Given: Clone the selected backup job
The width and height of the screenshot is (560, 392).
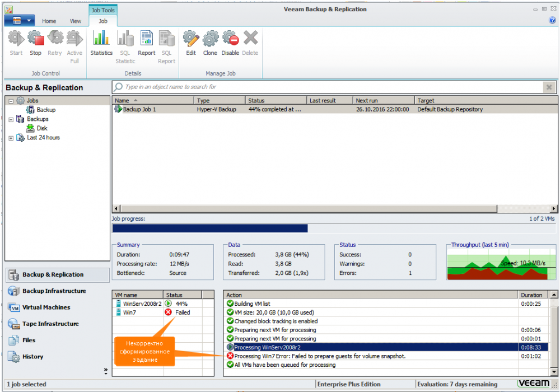Looking at the screenshot, I should 210,44.
